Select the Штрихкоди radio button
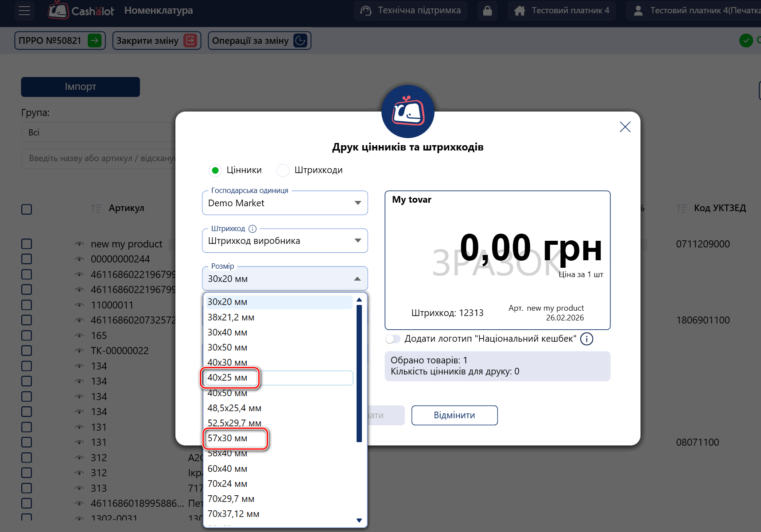Screen dimensions: 761x532 [x=283, y=170]
